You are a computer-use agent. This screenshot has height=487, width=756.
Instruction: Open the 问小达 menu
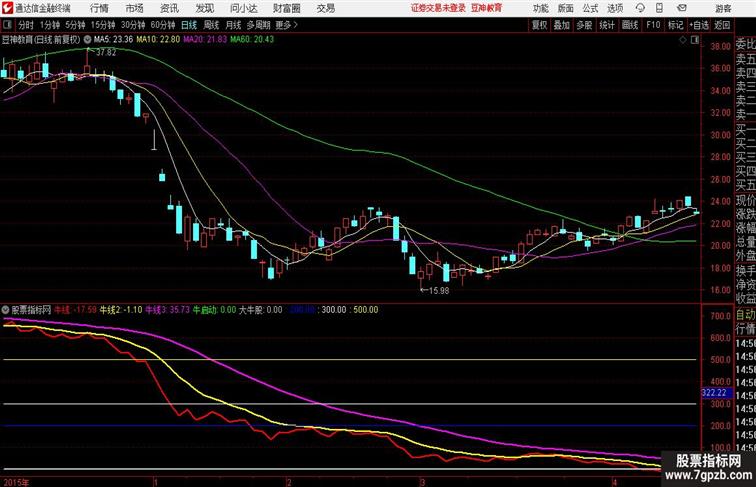(243, 8)
